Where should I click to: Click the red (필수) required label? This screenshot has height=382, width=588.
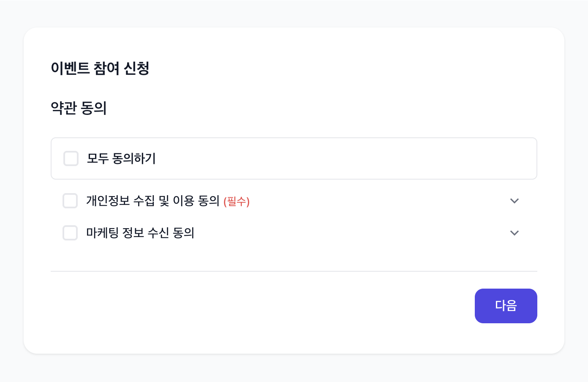click(x=237, y=202)
